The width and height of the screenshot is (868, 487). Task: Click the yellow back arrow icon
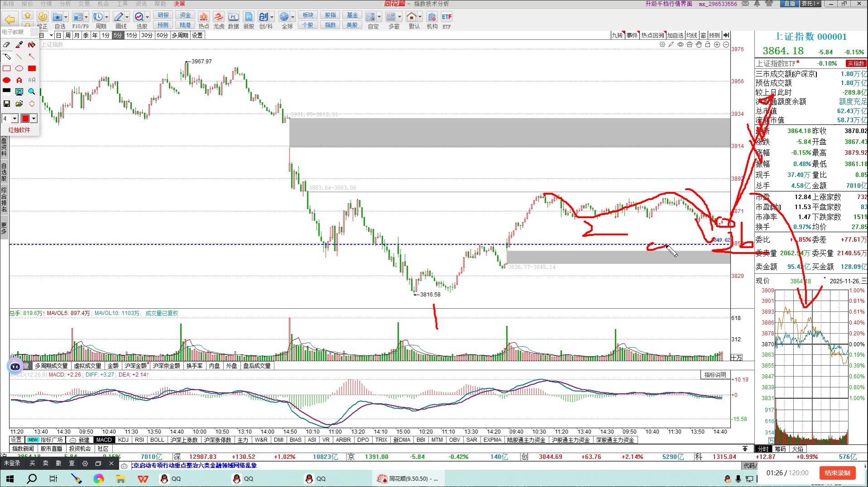tap(10, 19)
